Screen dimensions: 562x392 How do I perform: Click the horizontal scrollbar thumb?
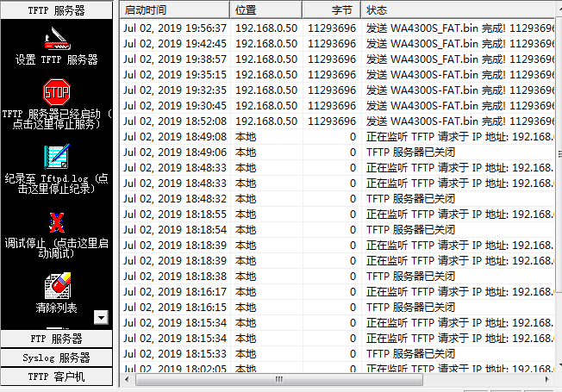pos(279,379)
